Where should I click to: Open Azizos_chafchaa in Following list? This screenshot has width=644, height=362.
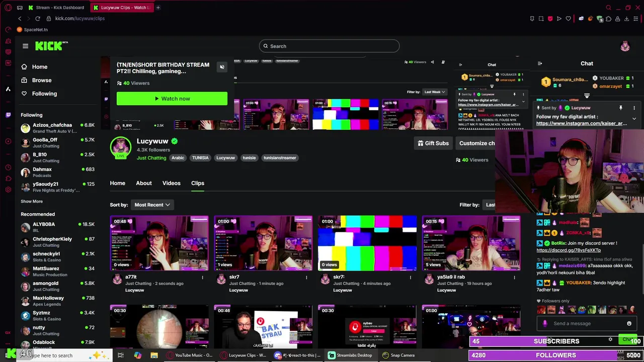coord(58,128)
